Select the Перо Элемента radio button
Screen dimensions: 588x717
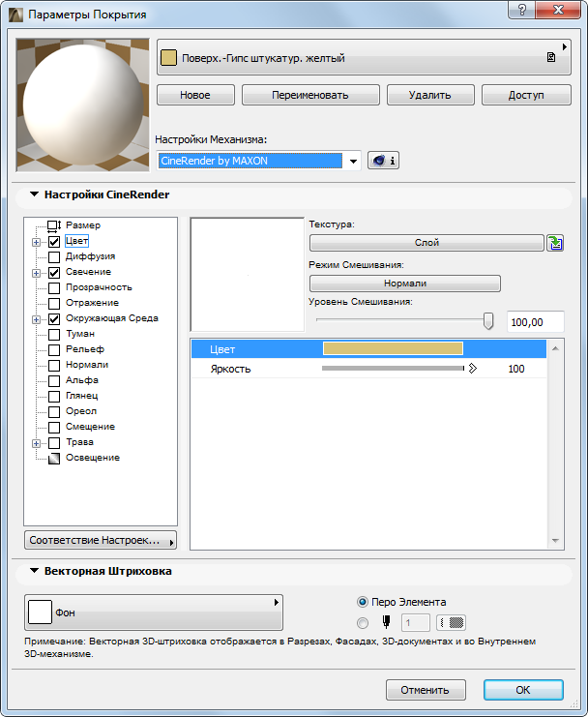click(x=363, y=602)
